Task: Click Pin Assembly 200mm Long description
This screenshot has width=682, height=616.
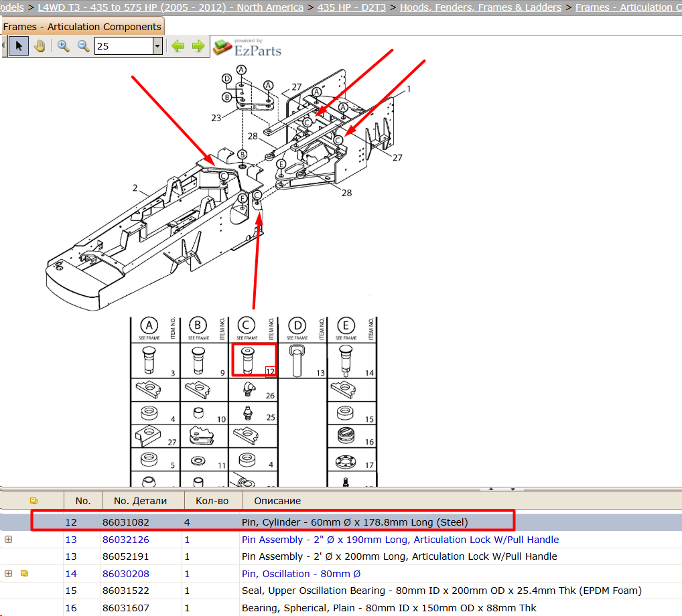Action: click(x=399, y=556)
